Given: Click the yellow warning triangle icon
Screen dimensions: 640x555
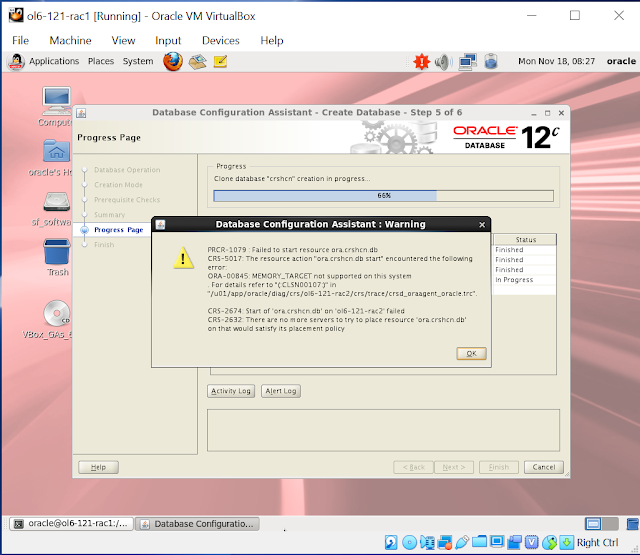Looking at the screenshot, I should pyautogui.click(x=183, y=258).
